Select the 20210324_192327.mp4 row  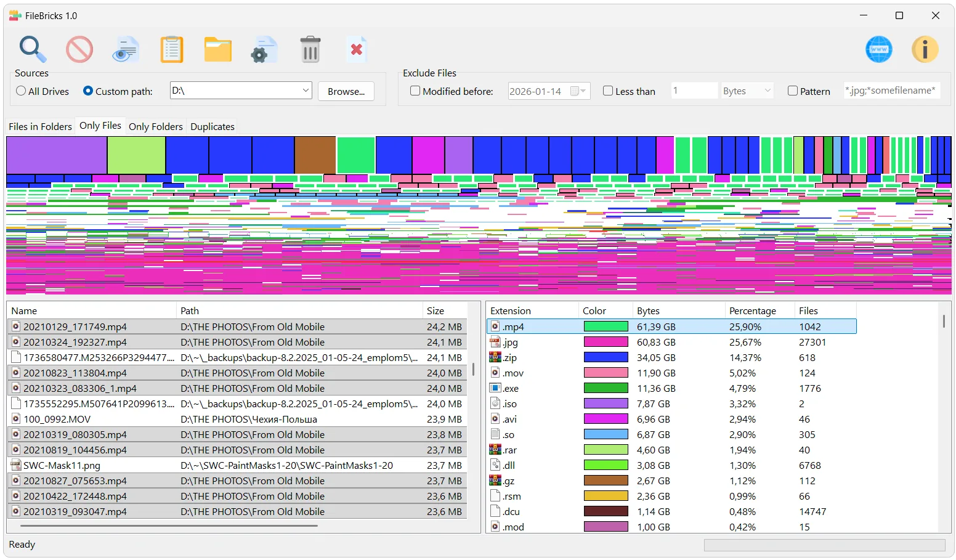[x=237, y=342]
